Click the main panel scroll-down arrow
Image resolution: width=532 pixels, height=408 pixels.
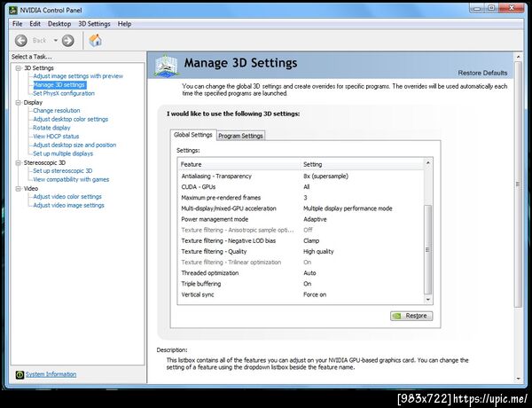point(518,379)
